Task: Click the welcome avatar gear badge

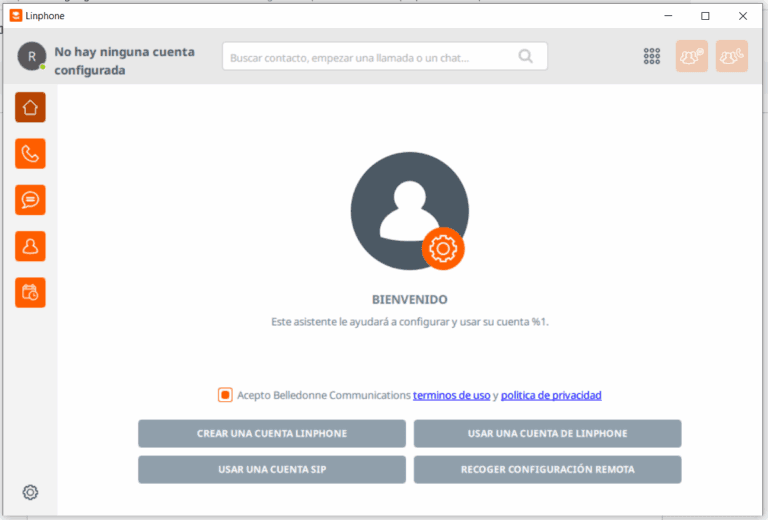Action: coord(443,248)
